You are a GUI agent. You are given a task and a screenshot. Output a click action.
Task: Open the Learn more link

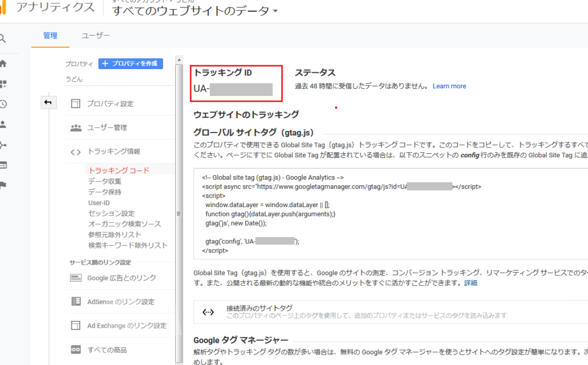(449, 86)
